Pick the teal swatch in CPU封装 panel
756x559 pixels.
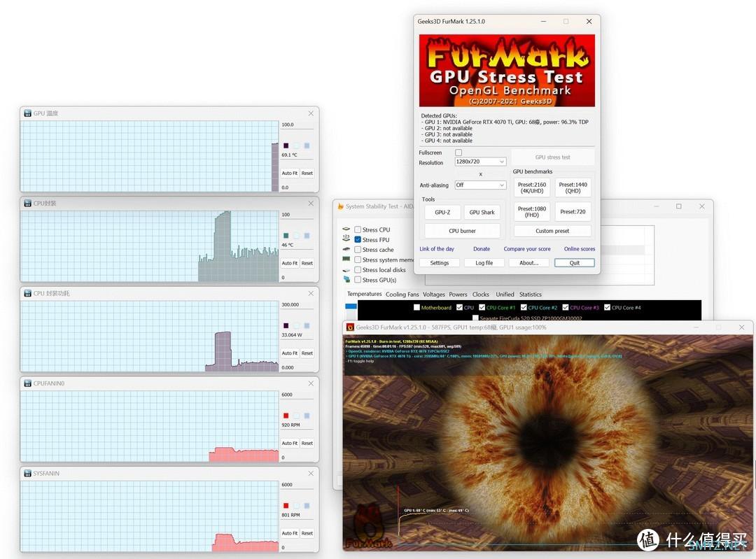point(286,236)
